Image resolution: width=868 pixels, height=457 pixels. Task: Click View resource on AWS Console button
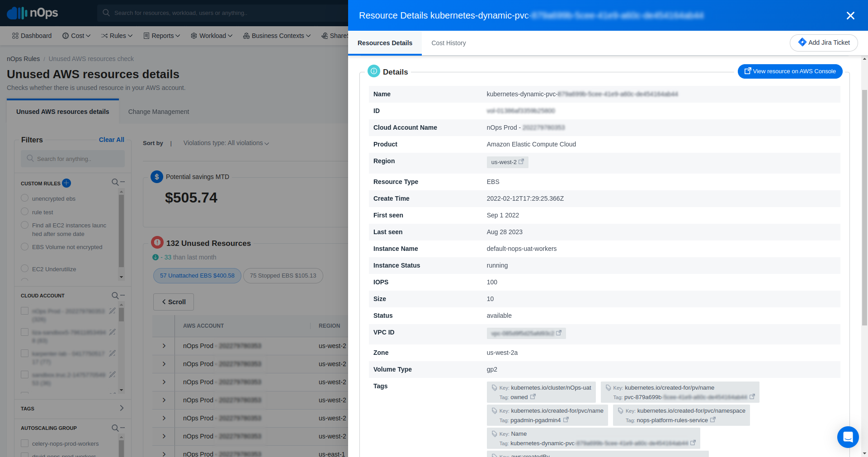click(x=790, y=71)
